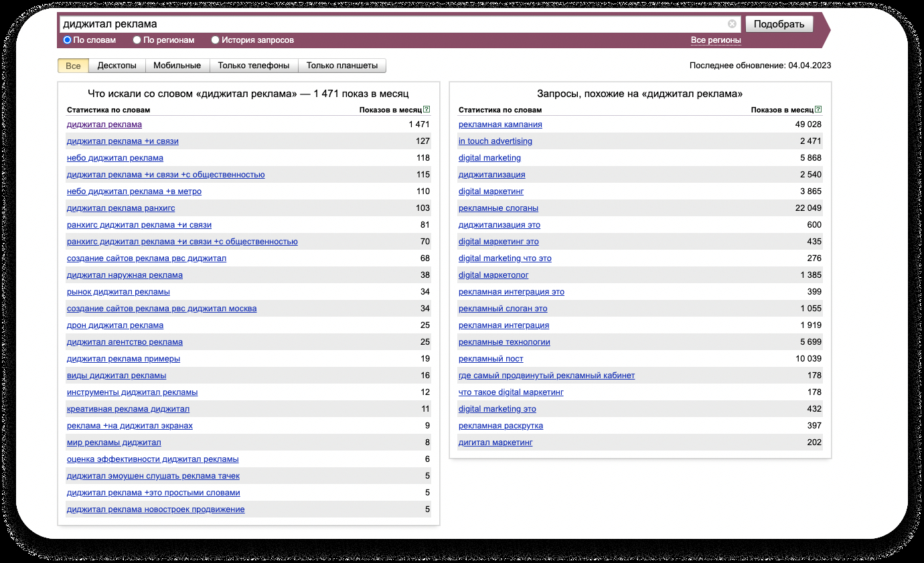Screen dimensions: 924x563
Task: Open the 'небо диджитал реклама' query link
Action: tap(115, 158)
